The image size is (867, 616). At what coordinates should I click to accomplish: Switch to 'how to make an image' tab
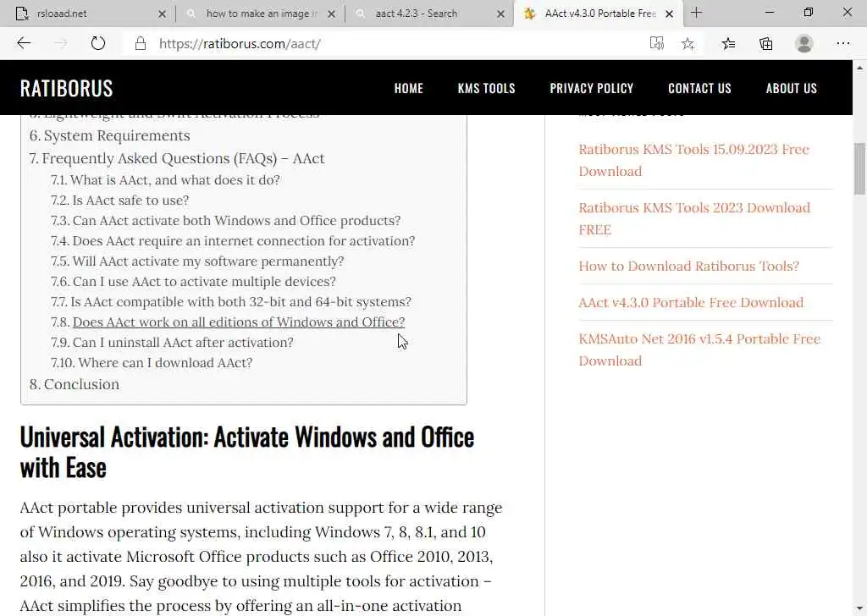pos(262,14)
